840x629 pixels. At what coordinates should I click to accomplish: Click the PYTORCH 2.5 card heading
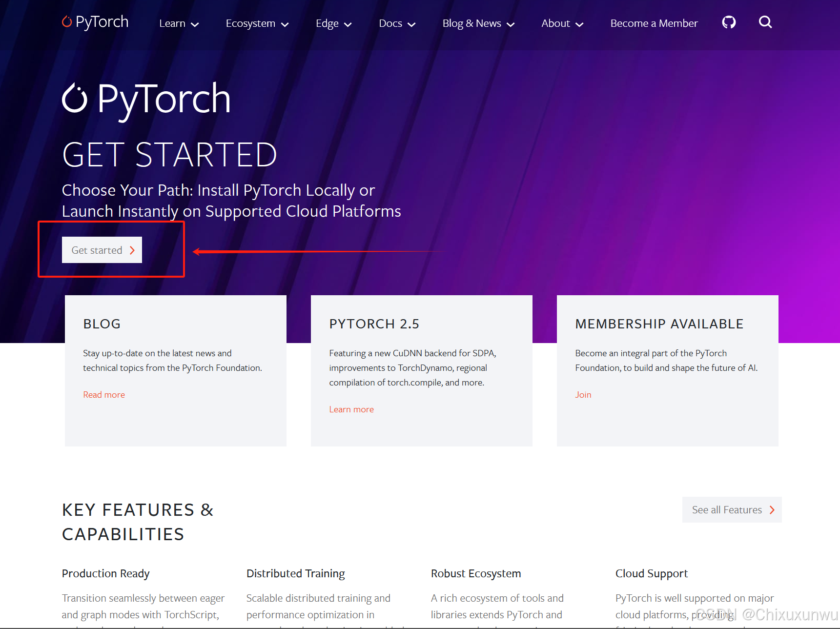[x=374, y=324]
